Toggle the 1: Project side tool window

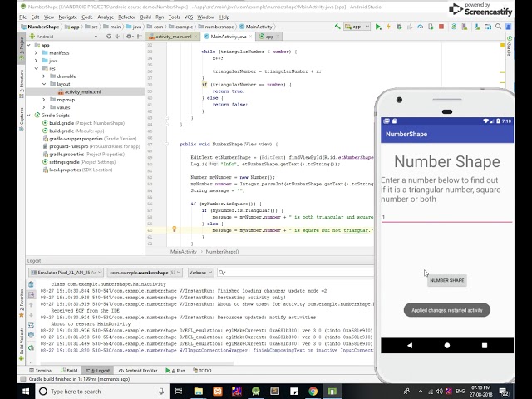[x=22, y=48]
